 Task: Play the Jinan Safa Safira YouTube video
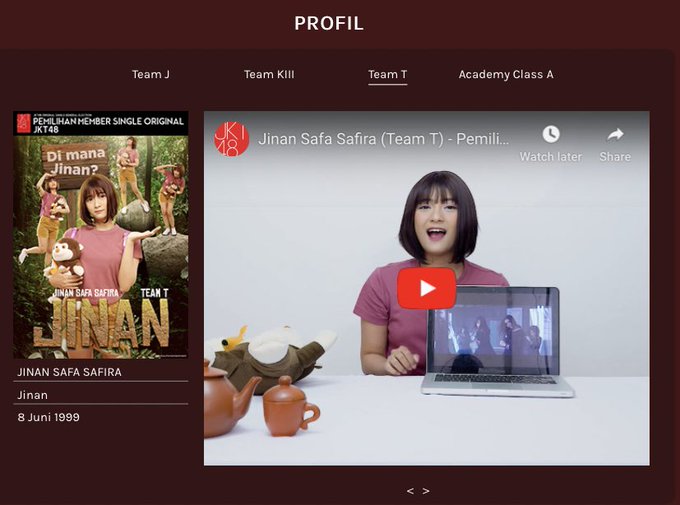pos(426,288)
